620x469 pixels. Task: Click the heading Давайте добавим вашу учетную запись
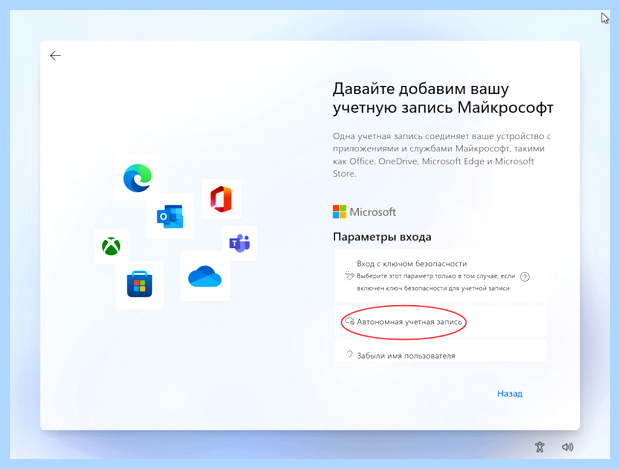pyautogui.click(x=443, y=98)
